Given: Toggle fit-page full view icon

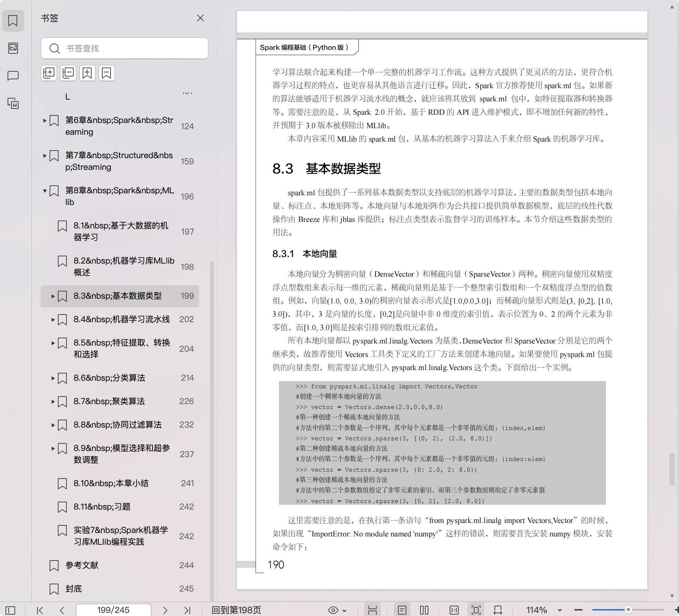Looking at the screenshot, I should pos(476,610).
